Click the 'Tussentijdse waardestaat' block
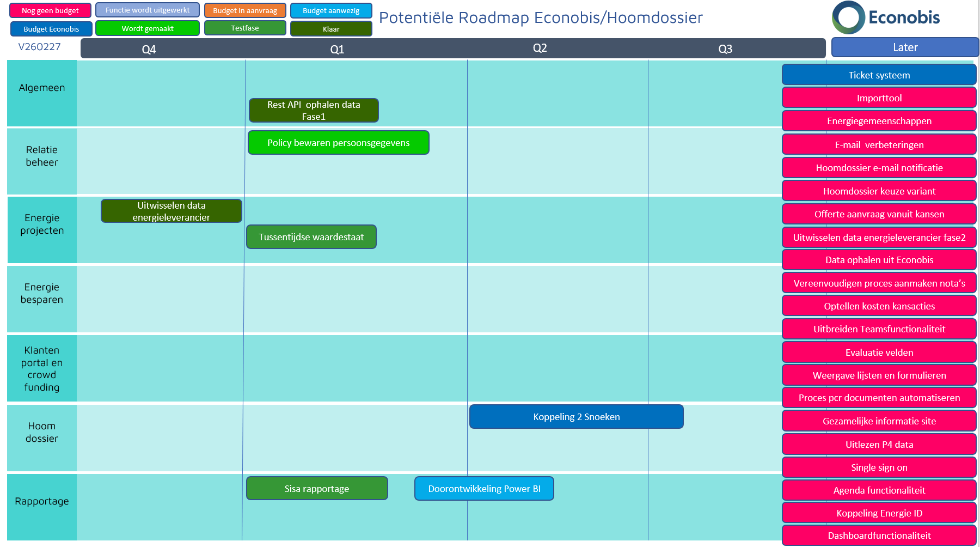Viewport: 980px width, 547px height. click(311, 237)
